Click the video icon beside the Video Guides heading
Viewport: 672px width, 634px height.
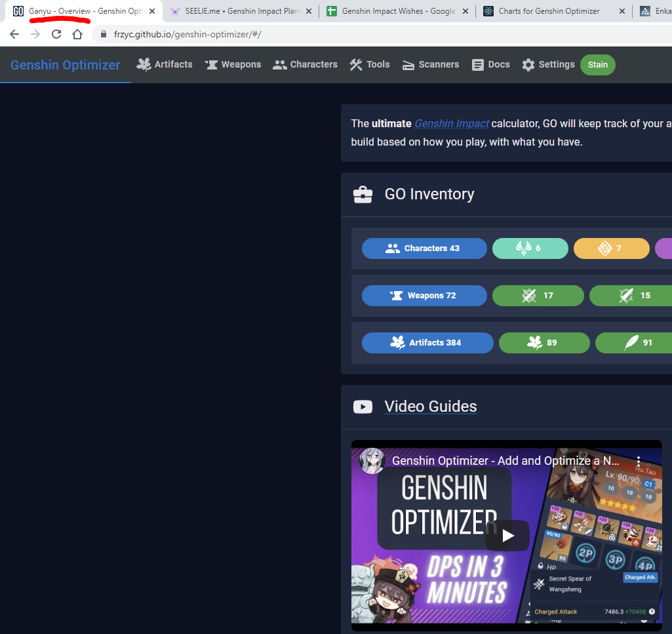pyautogui.click(x=363, y=406)
